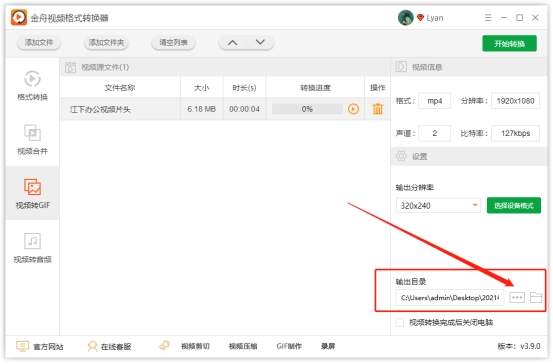Click the icon beside 视频剪切
The height and width of the screenshot is (364, 553).
tap(165, 345)
